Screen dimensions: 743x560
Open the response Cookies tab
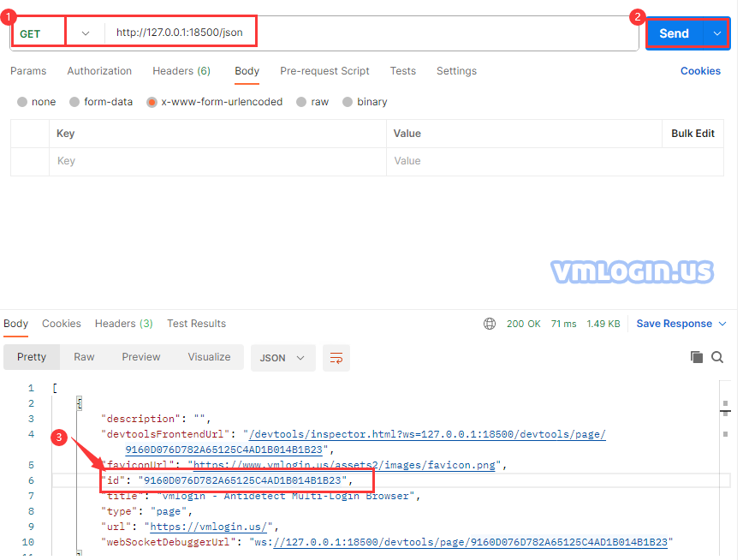[x=62, y=324]
